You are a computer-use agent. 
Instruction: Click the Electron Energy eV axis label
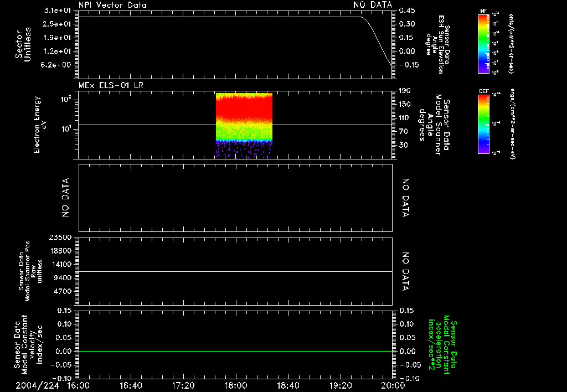point(39,125)
